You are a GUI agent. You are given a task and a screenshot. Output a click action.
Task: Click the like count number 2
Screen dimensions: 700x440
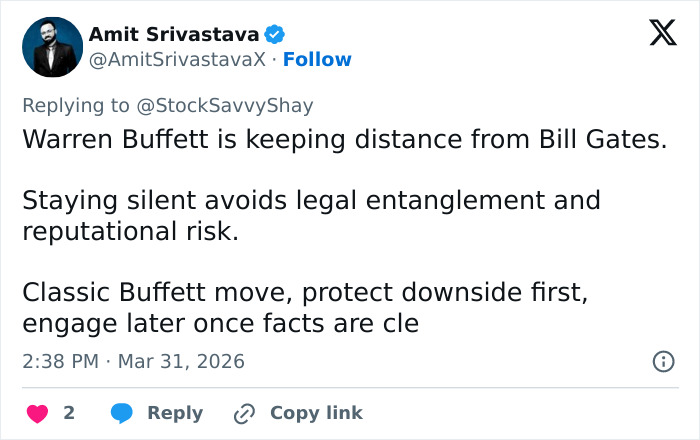point(69,413)
